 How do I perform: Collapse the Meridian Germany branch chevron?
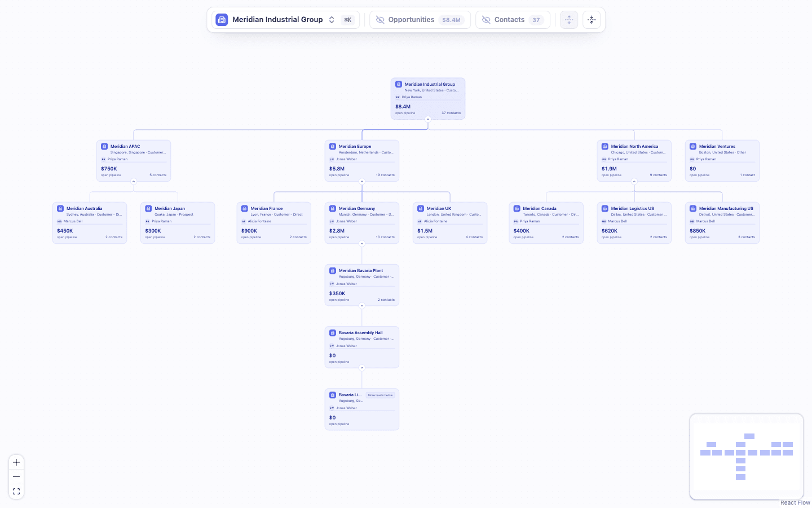(362, 243)
